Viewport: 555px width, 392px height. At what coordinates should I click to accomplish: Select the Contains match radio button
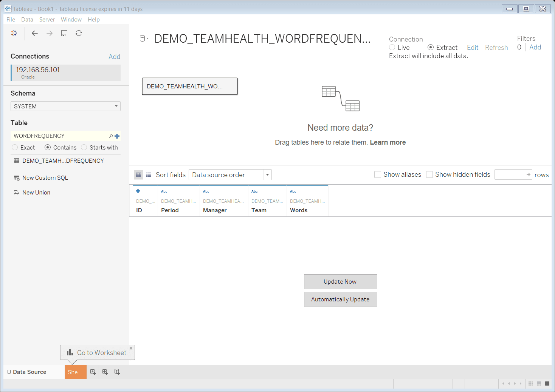click(x=48, y=147)
